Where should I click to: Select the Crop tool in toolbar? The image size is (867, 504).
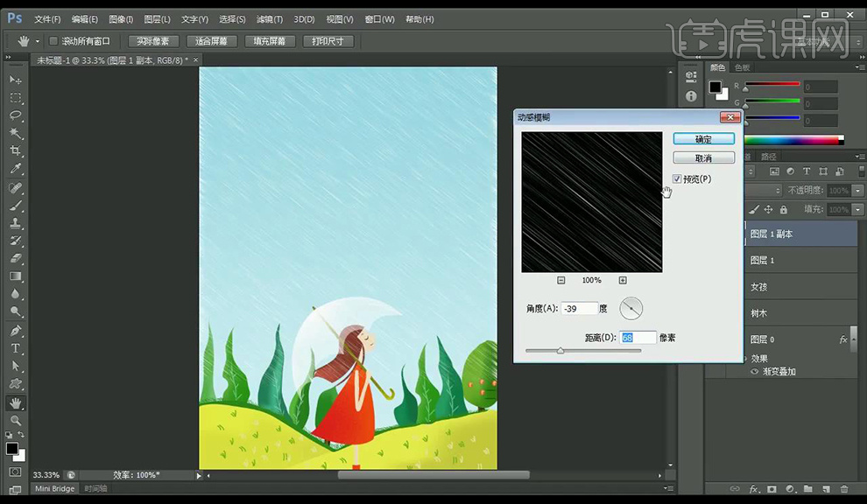[x=16, y=151]
